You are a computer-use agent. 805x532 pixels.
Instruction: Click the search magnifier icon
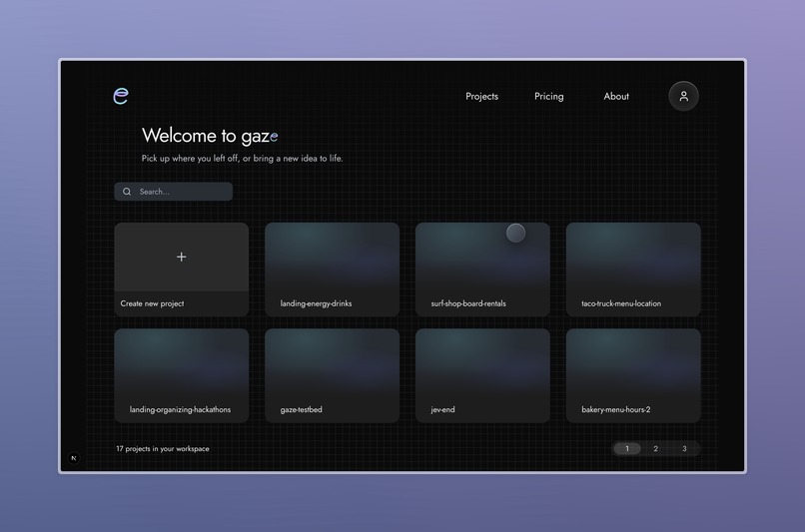pyautogui.click(x=127, y=192)
